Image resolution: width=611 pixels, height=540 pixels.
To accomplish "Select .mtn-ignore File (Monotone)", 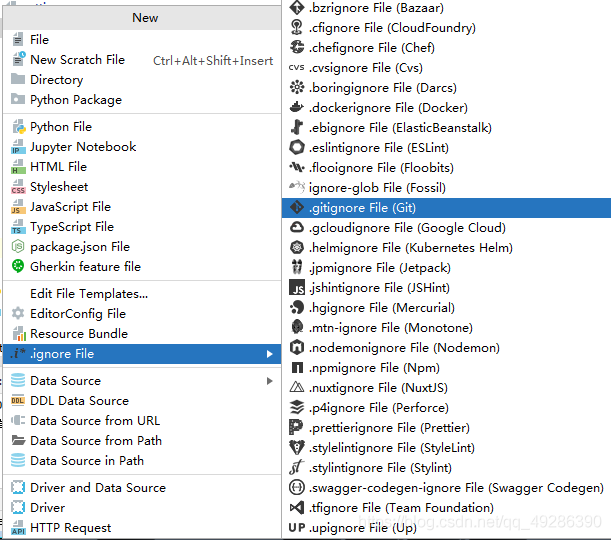I will pos(446,327).
